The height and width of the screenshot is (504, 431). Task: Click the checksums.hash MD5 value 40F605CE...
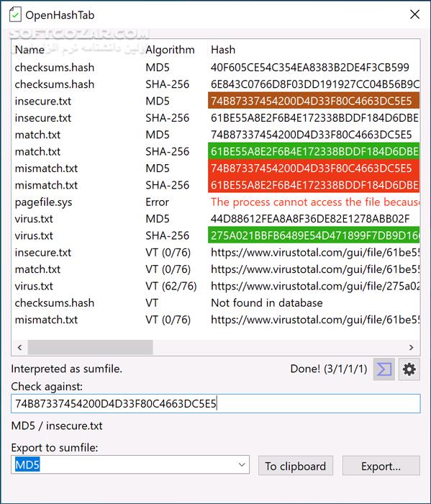point(310,68)
